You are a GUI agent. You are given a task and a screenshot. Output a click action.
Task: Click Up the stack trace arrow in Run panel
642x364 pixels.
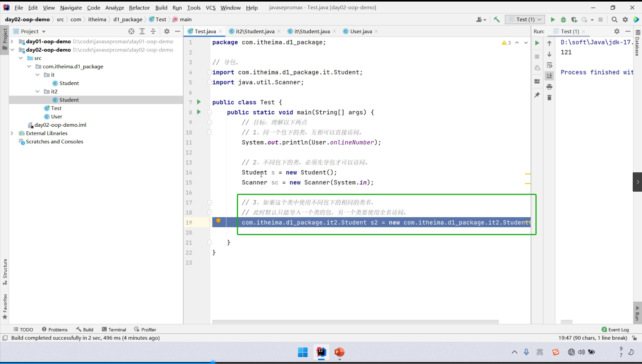pyautogui.click(x=549, y=43)
